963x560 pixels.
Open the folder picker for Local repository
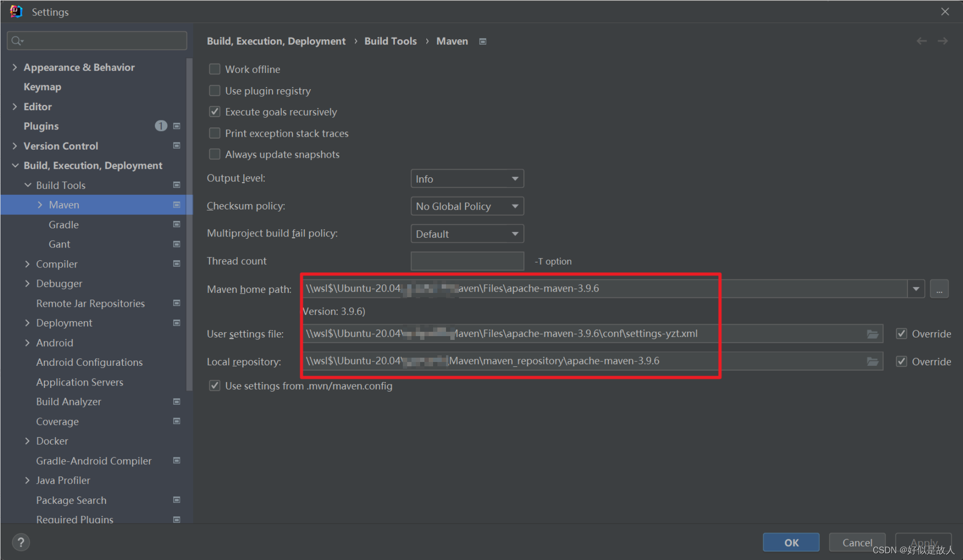click(x=873, y=361)
